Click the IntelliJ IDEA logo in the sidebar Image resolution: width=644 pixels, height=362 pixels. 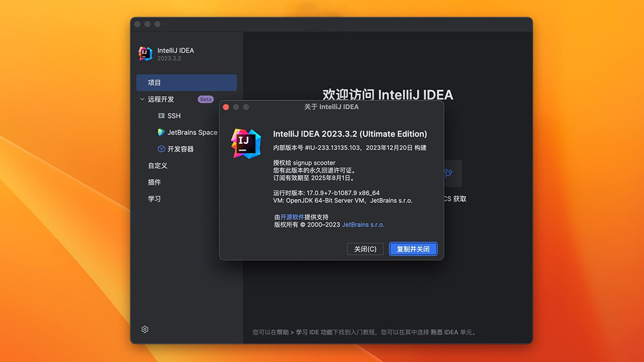[x=145, y=54]
